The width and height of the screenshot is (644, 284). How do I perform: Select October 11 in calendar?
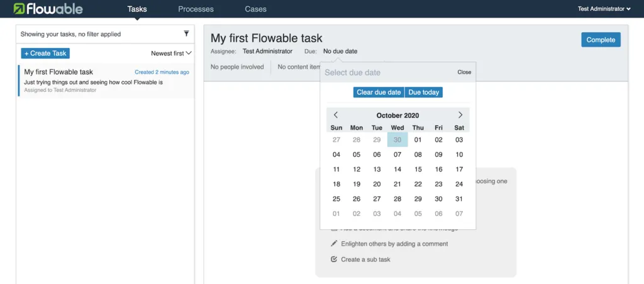[x=336, y=169]
